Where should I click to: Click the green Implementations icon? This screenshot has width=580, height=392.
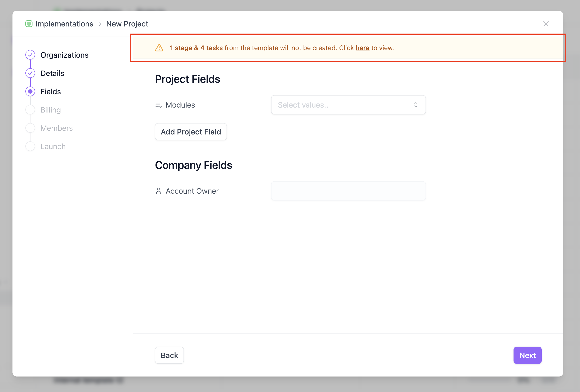pos(29,24)
